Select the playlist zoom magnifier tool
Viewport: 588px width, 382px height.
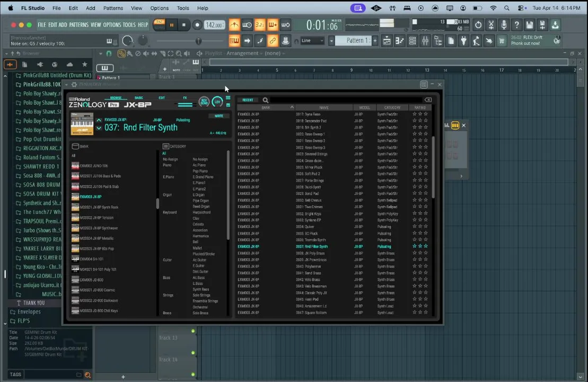point(179,54)
